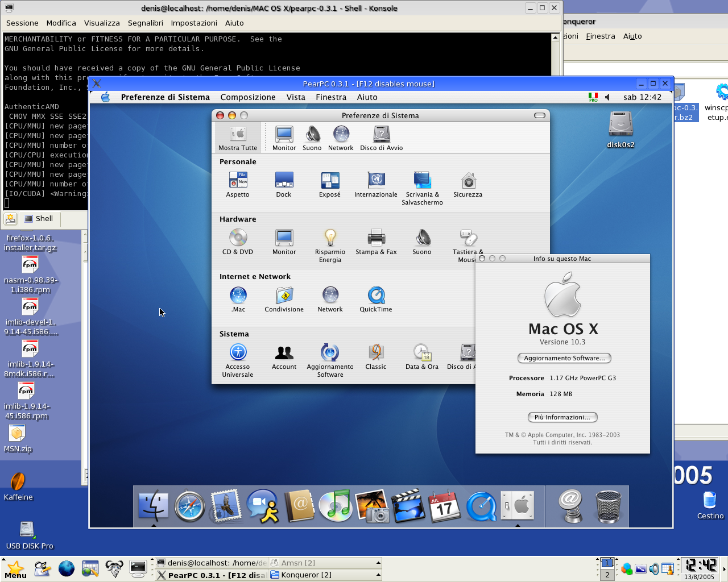Open the Monitor pane under Hardware

click(x=284, y=242)
